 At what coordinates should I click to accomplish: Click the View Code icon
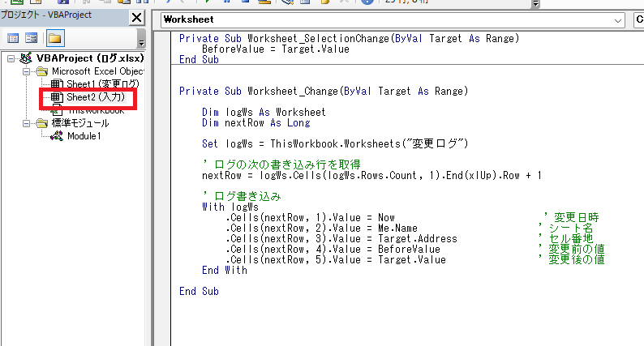click(13, 38)
